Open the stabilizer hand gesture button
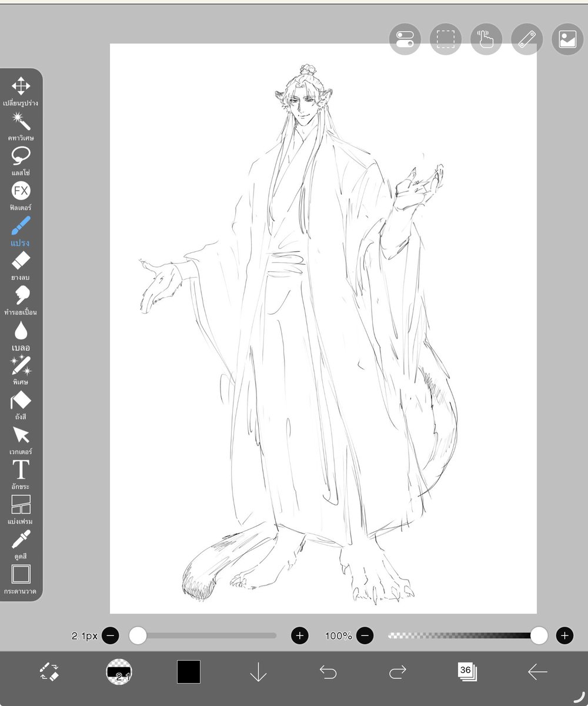Image resolution: width=588 pixels, height=706 pixels. (486, 39)
